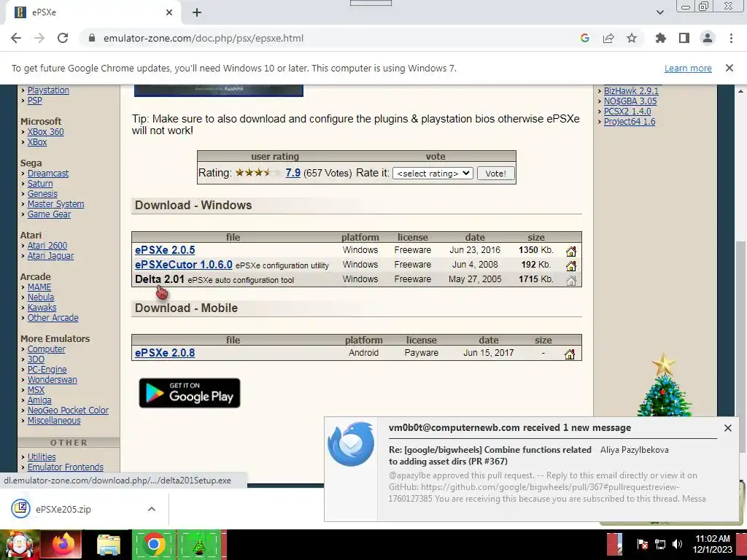Download ePSXeCutor 1.0.6.0 utility
747x560 pixels.
183,265
